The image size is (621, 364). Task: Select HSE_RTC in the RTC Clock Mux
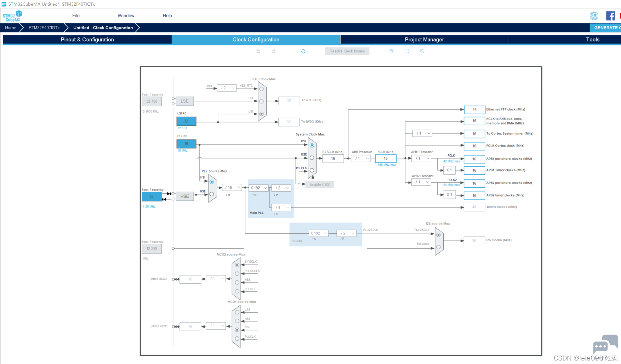[262, 89]
